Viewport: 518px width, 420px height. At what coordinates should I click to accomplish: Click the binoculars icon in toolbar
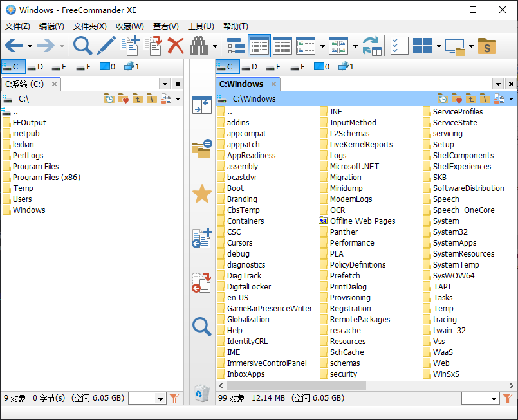pyautogui.click(x=199, y=46)
